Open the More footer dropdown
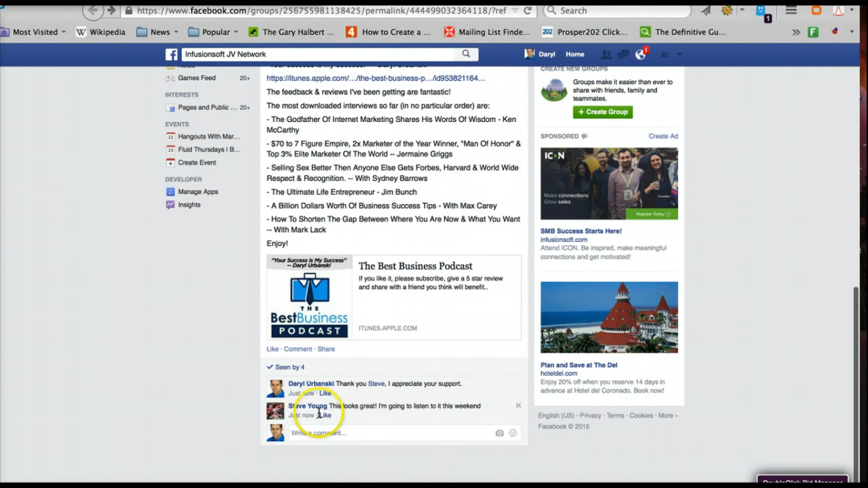Screen dimensions: 868x488 667,416
